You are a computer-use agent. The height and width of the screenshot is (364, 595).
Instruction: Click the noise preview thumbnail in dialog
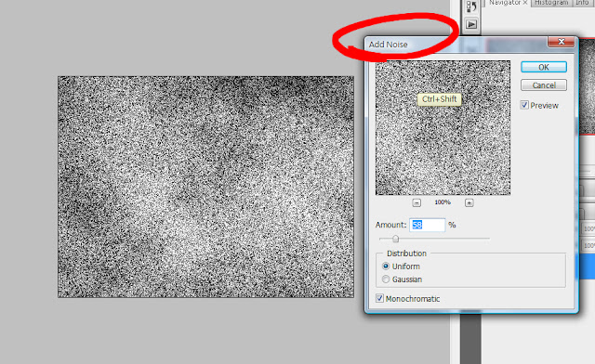[443, 128]
